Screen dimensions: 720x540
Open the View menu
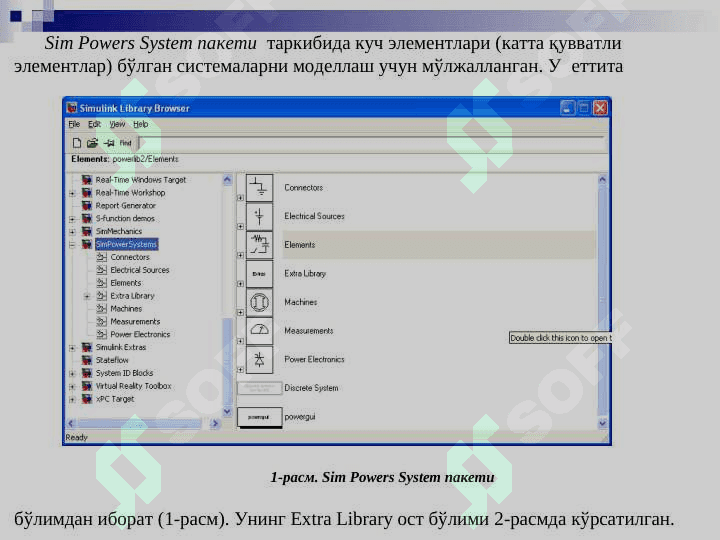(117, 124)
